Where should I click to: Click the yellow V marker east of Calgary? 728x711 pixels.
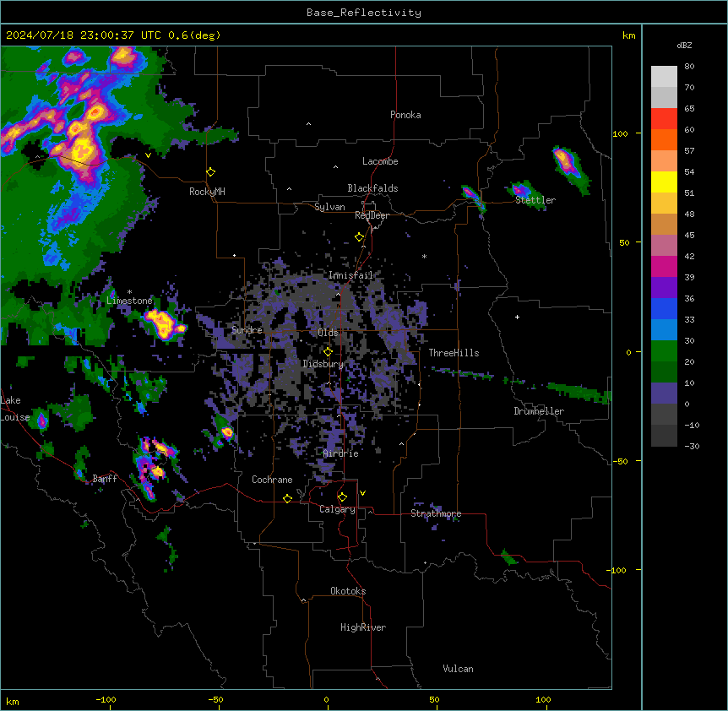tap(362, 493)
